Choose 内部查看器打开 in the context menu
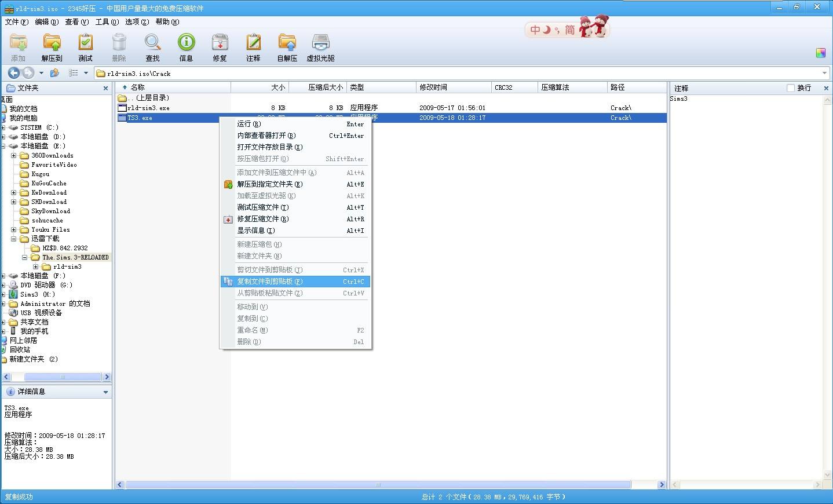This screenshot has height=504, width=833. [295, 136]
